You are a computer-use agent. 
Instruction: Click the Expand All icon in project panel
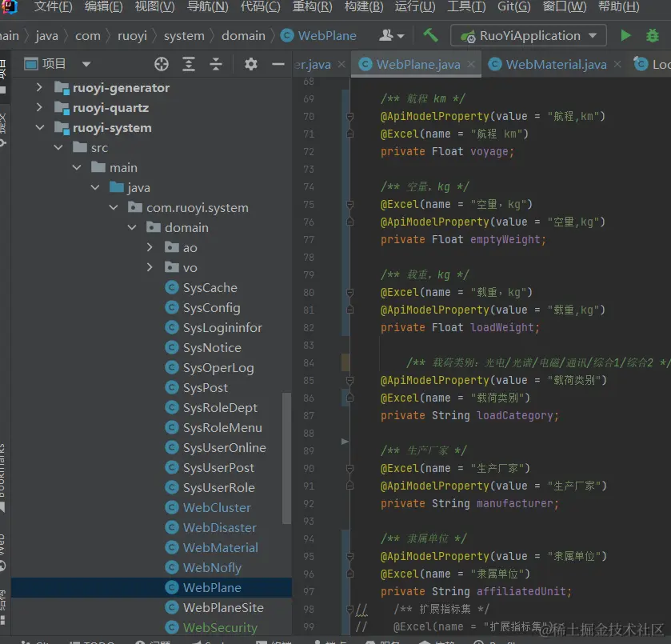coord(189,64)
